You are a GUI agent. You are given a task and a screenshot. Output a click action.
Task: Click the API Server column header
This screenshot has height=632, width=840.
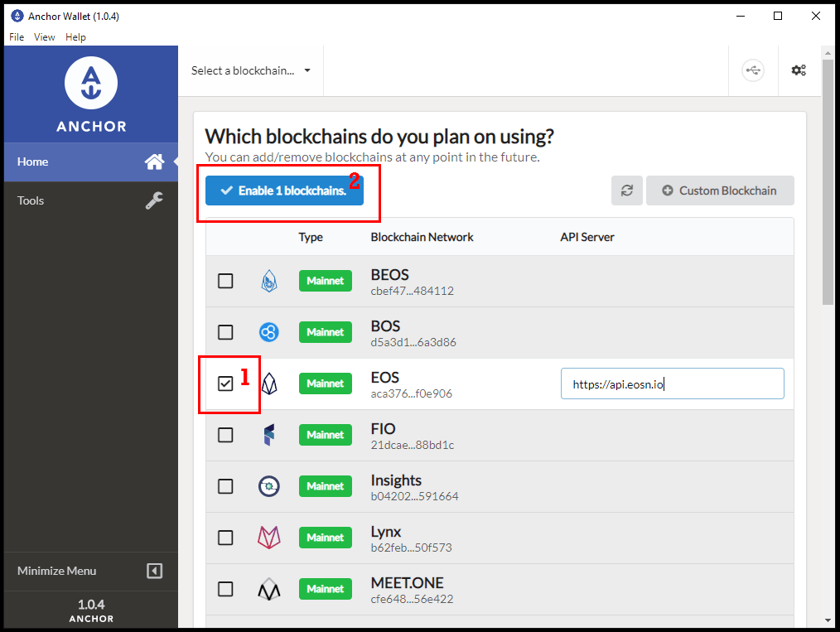click(587, 237)
